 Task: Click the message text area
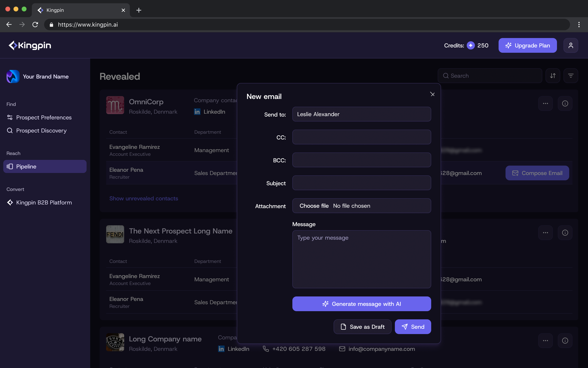tap(362, 259)
